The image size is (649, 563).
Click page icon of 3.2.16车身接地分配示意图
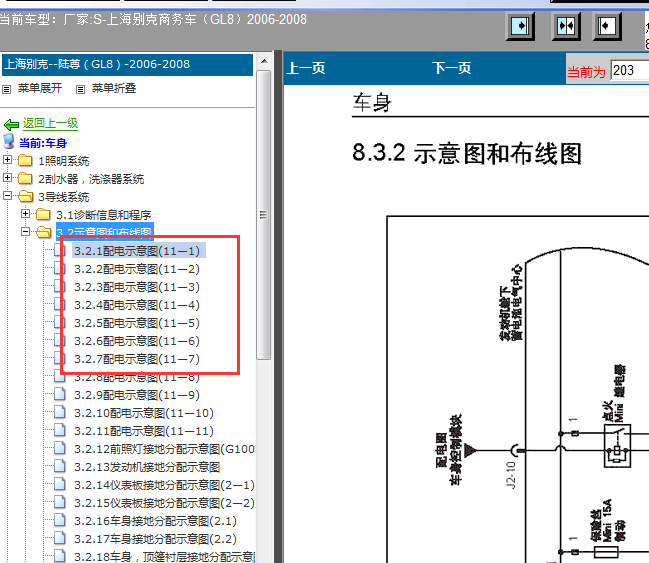(60, 520)
